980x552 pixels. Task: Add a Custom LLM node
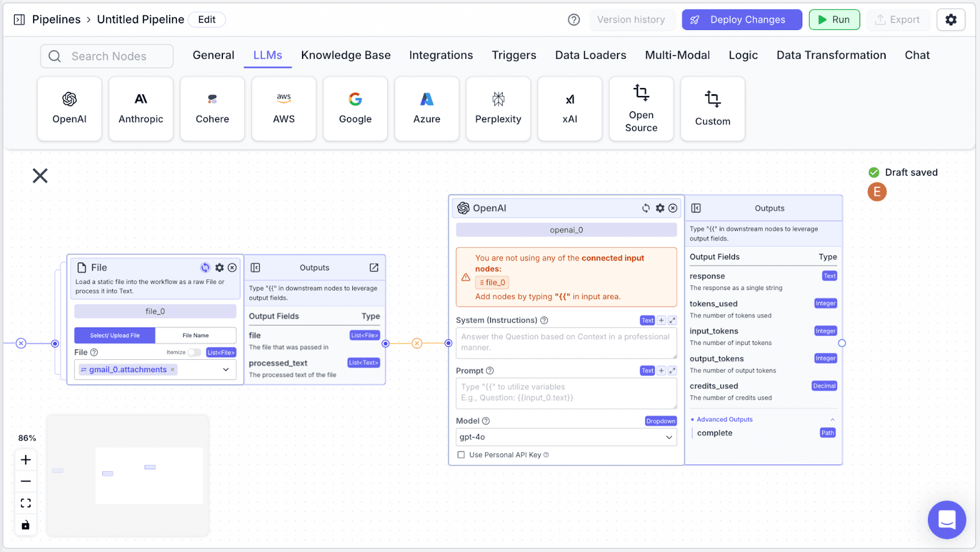713,109
